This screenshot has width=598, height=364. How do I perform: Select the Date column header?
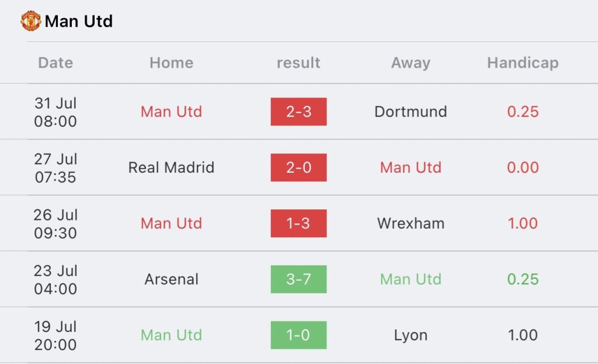coord(55,63)
